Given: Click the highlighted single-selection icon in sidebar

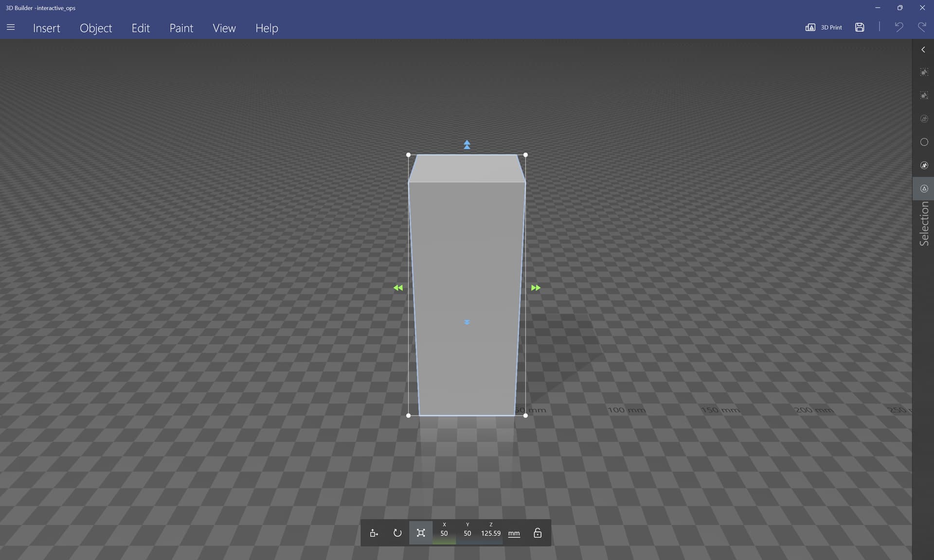Looking at the screenshot, I should pos(924,189).
